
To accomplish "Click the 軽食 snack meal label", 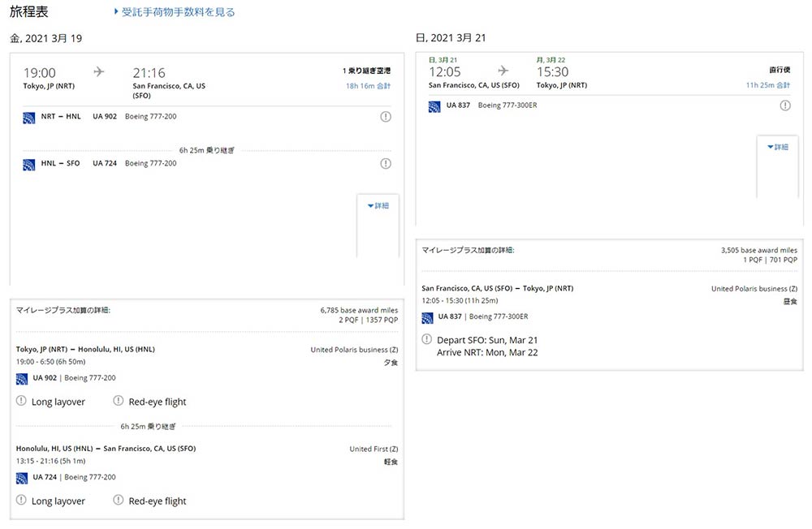I will pyautogui.click(x=391, y=462).
